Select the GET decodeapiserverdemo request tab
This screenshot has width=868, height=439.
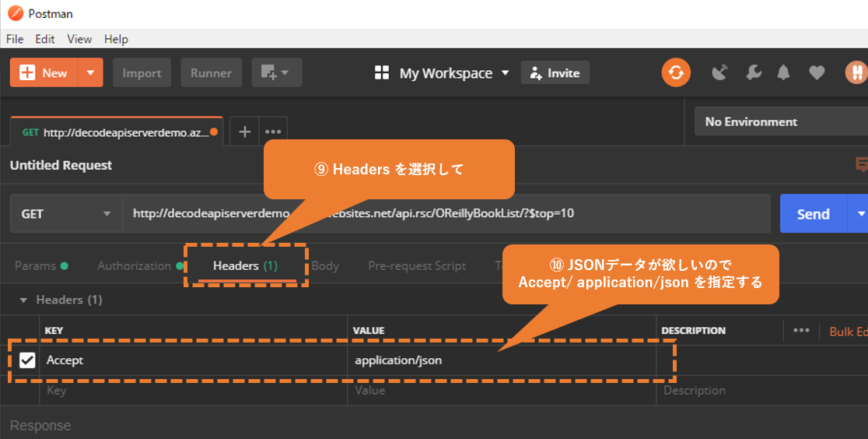click(x=116, y=132)
